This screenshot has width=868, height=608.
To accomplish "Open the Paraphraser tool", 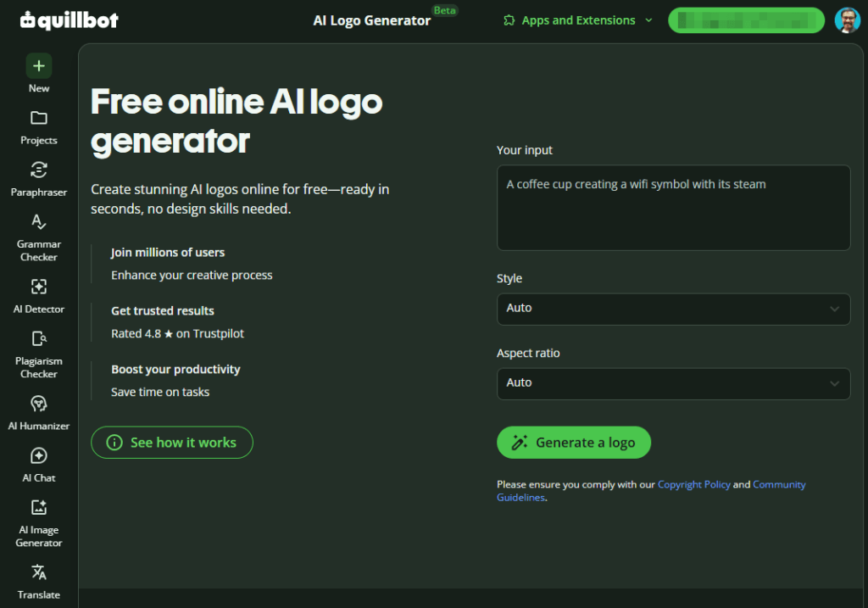I will coord(39,180).
